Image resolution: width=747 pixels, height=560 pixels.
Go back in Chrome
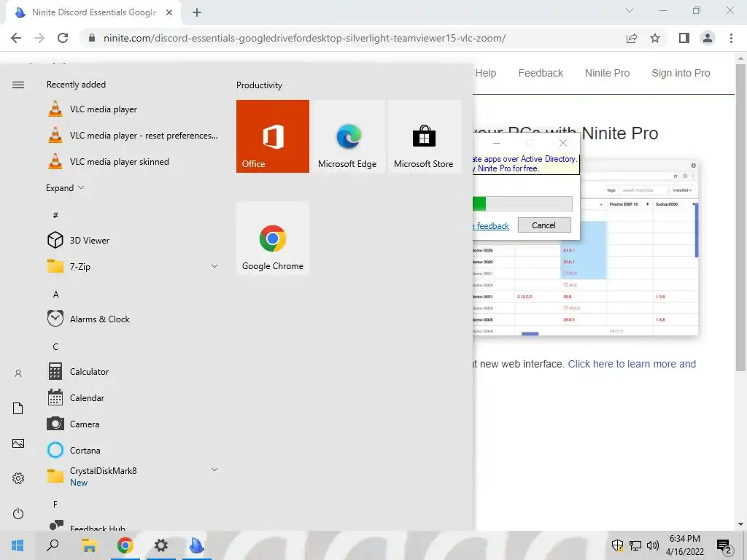pyautogui.click(x=16, y=38)
